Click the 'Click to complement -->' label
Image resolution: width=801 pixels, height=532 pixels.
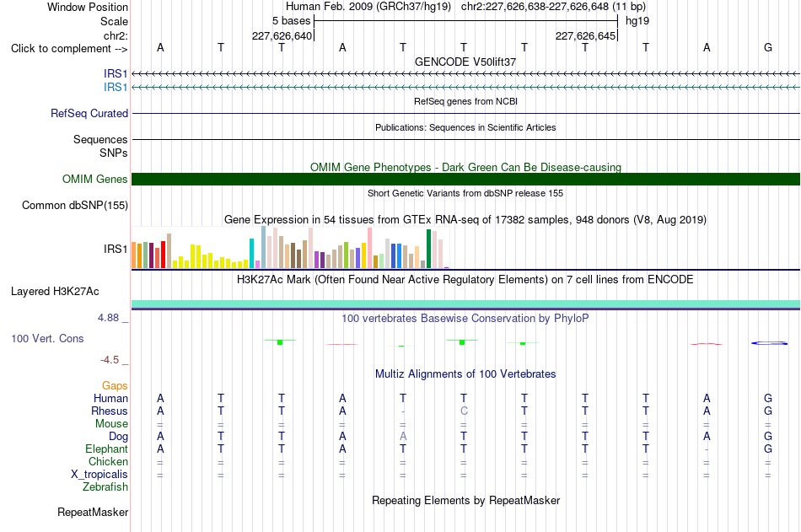coord(69,49)
